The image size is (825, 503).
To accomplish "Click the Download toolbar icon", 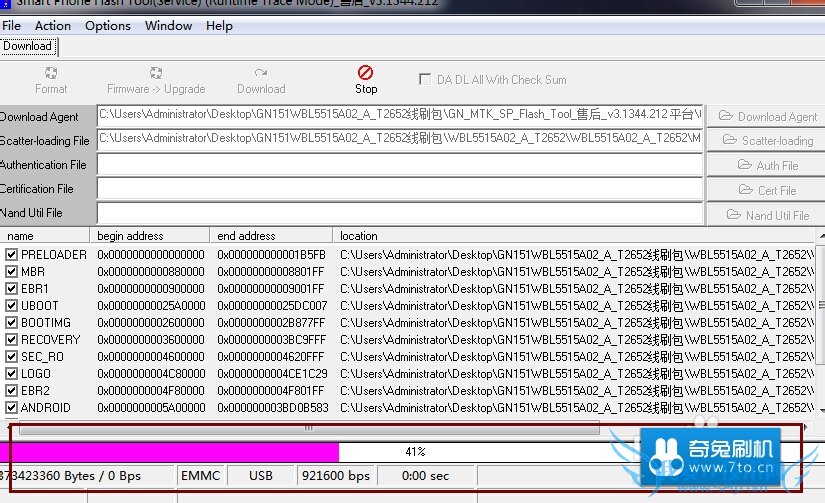I will 261,73.
